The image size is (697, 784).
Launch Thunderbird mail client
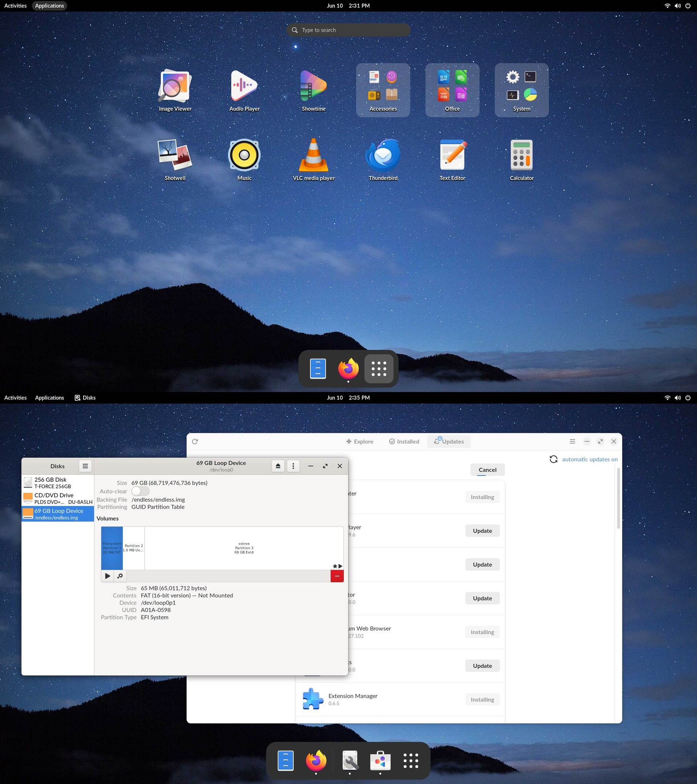click(x=383, y=160)
